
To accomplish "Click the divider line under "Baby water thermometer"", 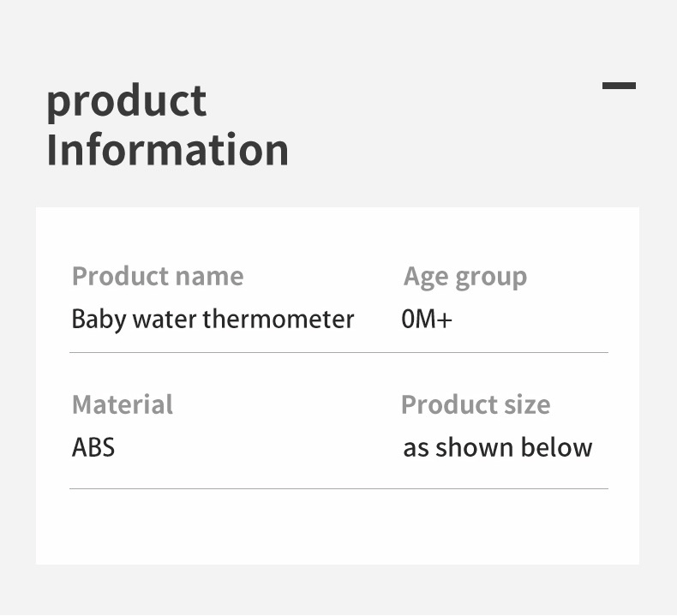I will tap(338, 352).
